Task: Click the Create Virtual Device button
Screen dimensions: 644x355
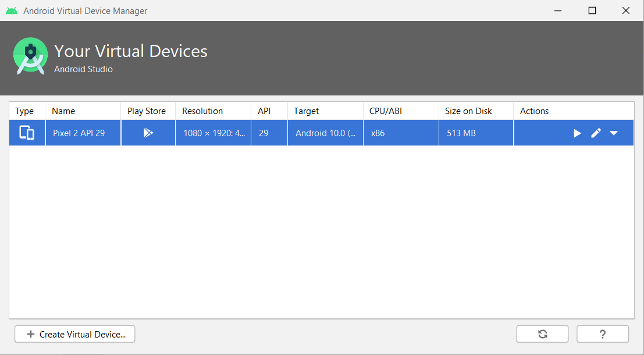Action: (75, 334)
